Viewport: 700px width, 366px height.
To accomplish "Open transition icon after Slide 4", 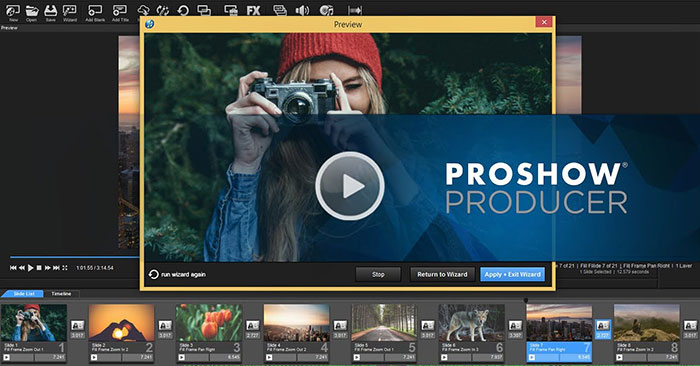I will pos(340,325).
